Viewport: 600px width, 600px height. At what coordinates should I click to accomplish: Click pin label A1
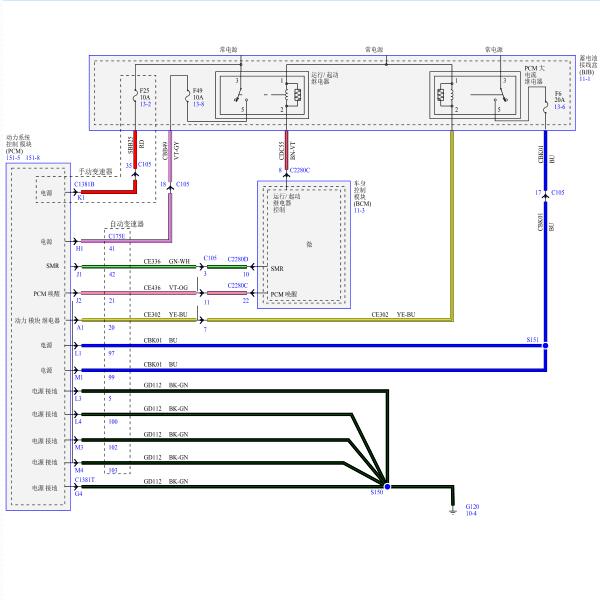click(x=80, y=328)
